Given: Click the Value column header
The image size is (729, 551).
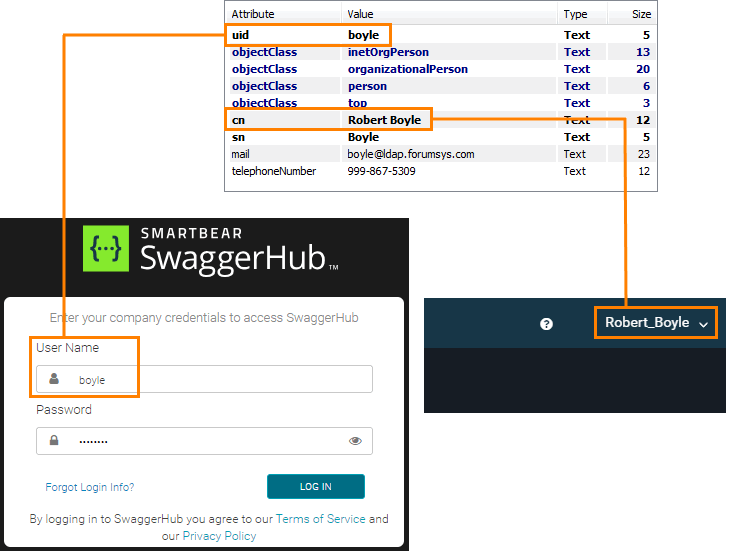Looking at the screenshot, I should [x=360, y=14].
